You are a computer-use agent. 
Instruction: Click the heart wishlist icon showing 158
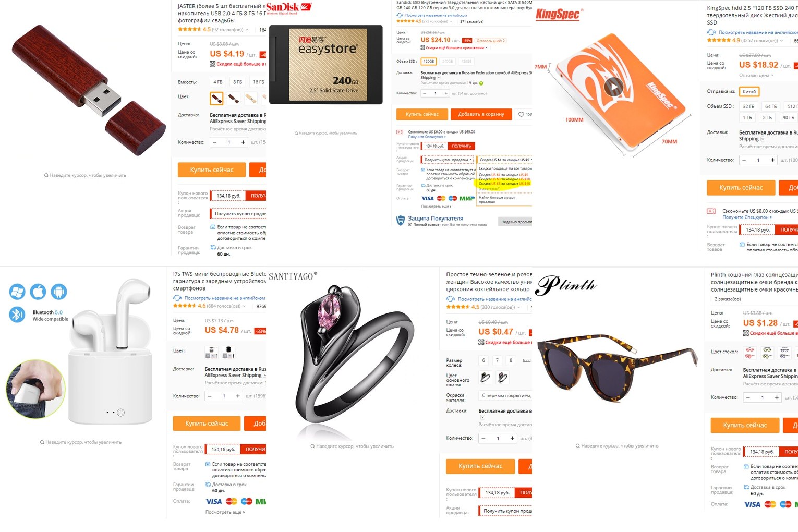(521, 114)
